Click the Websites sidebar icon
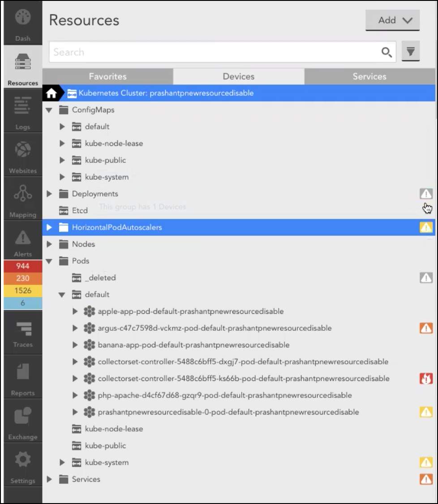Screen dimensions: 438x504 click(22, 154)
